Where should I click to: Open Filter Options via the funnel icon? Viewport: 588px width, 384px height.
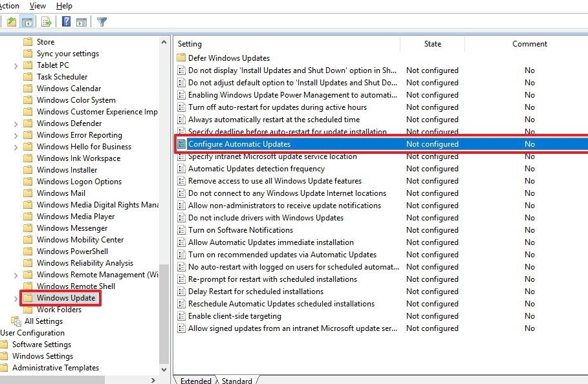pyautogui.click(x=101, y=21)
